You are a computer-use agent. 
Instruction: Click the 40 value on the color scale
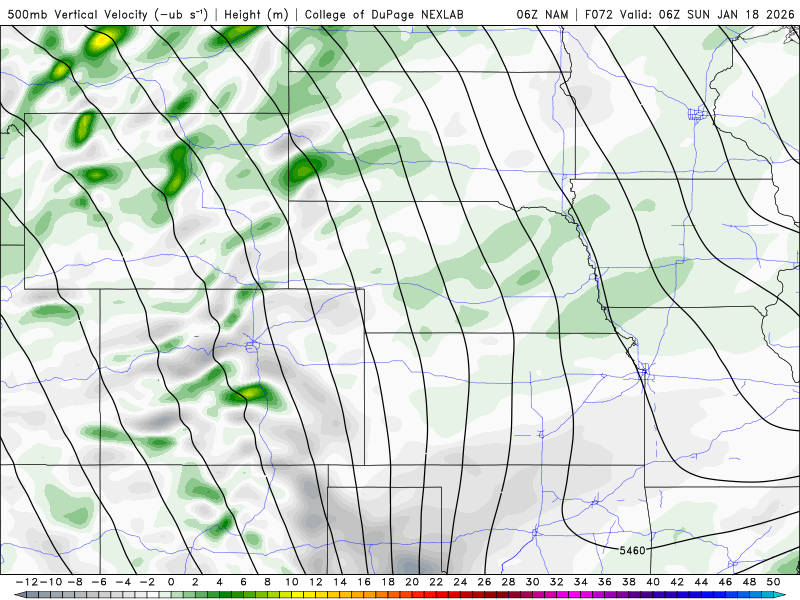653,582
